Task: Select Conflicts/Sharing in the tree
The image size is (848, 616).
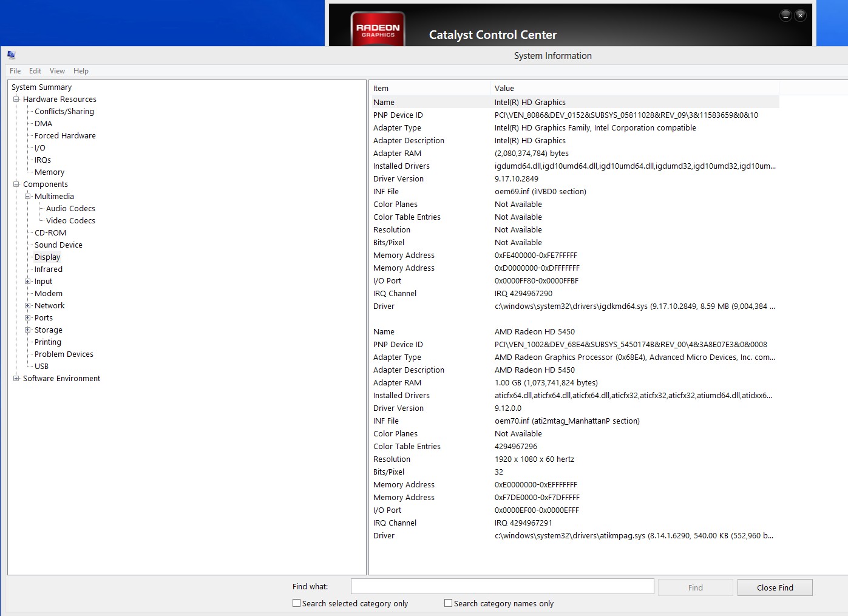Action: click(64, 111)
